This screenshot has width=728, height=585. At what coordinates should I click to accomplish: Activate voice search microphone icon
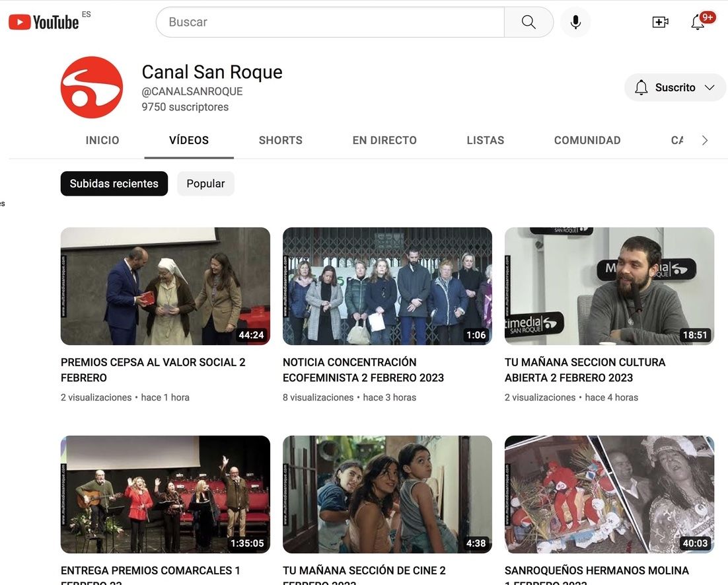tap(575, 22)
